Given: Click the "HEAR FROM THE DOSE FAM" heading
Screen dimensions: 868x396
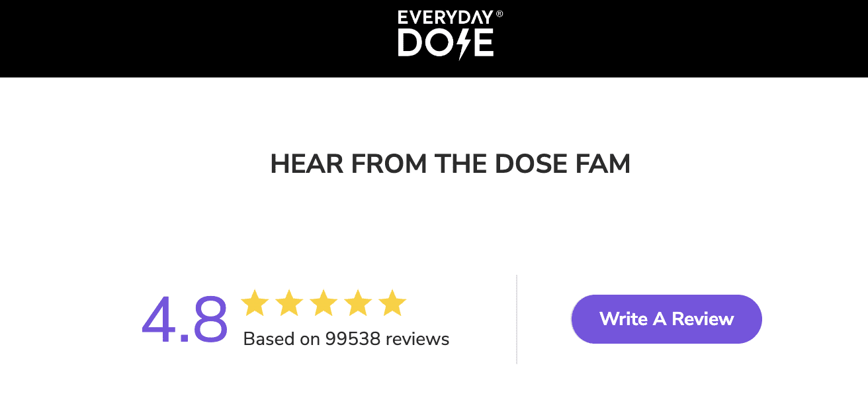Looking at the screenshot, I should pyautogui.click(x=450, y=164).
